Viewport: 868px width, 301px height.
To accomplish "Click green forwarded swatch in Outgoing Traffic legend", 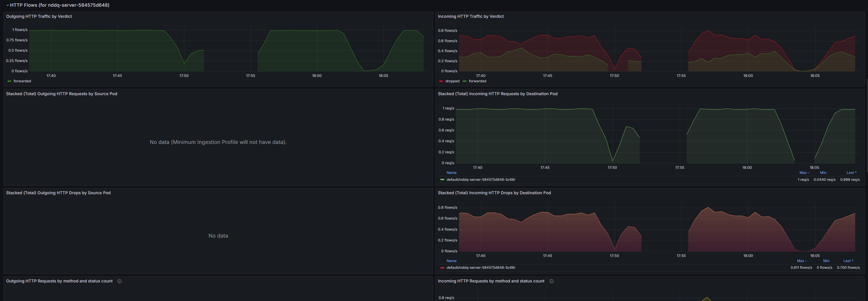I will pyautogui.click(x=10, y=81).
